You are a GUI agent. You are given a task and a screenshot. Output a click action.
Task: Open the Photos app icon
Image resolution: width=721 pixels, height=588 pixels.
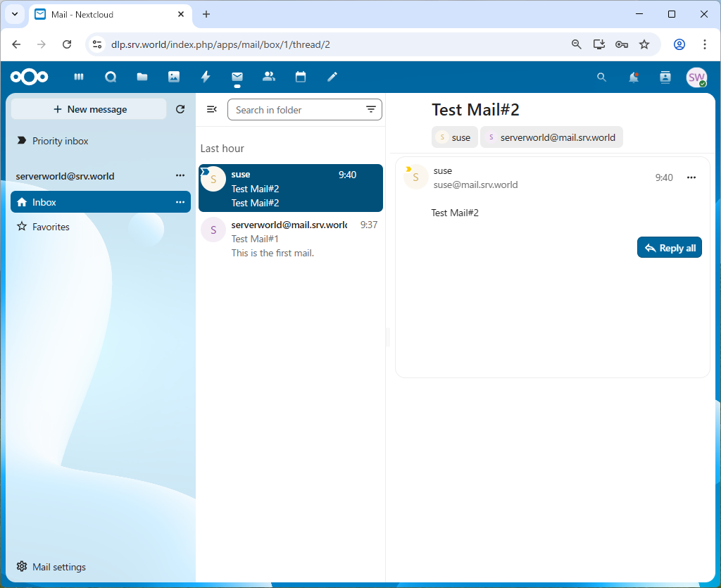click(174, 77)
